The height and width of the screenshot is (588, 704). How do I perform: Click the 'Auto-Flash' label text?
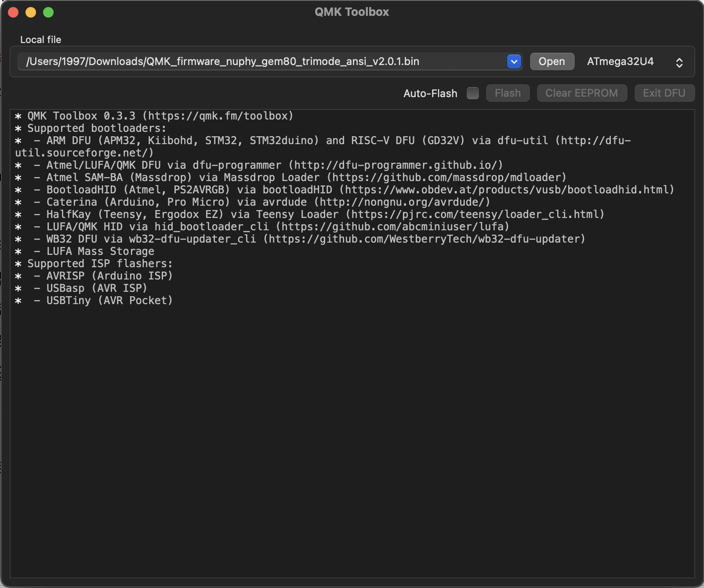pos(430,94)
